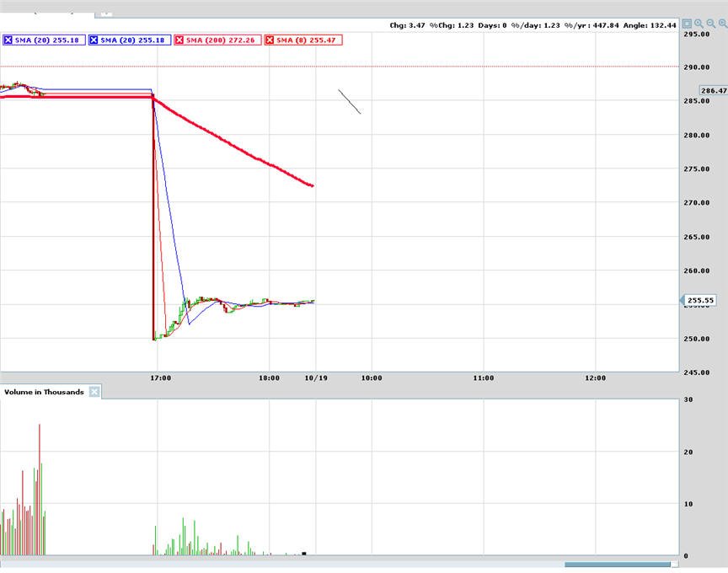
Task: Zoom out with the minus magnifier icon
Action: [711, 24]
